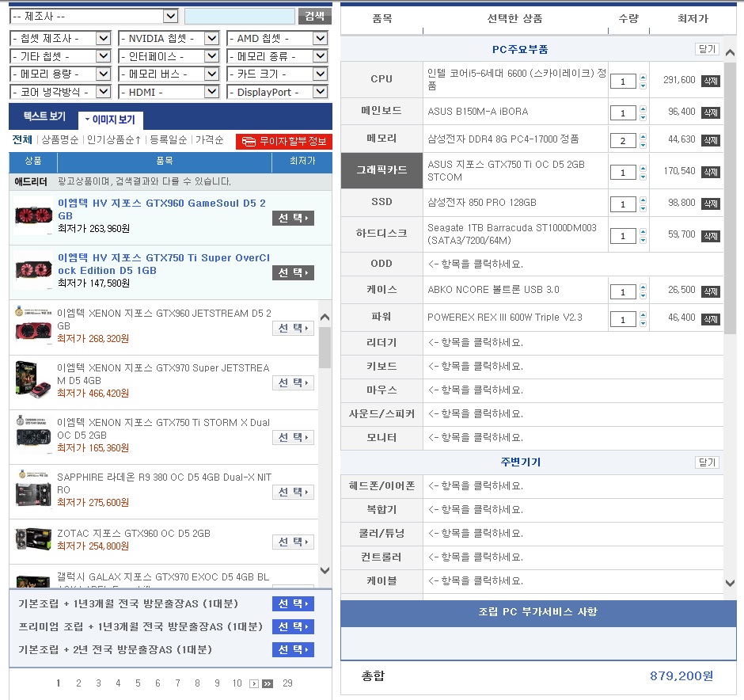Remove the SSD item using 삭제
This screenshot has width=744, height=700.
(710, 204)
